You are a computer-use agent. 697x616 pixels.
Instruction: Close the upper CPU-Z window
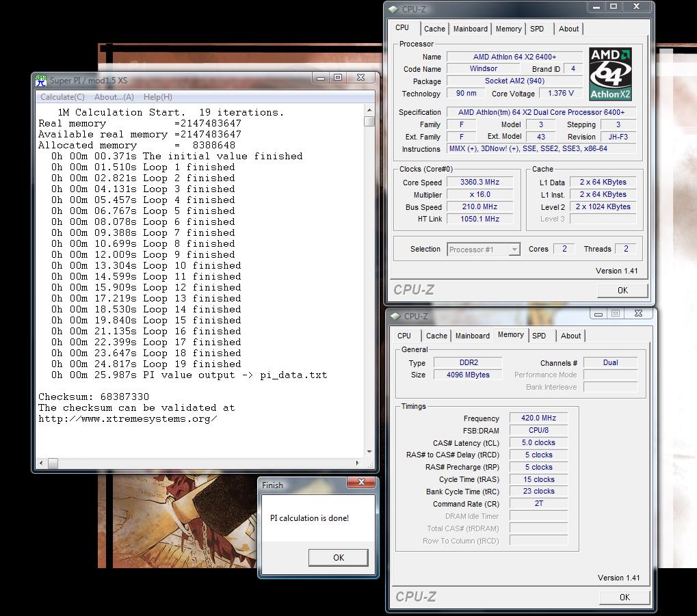pyautogui.click(x=637, y=7)
